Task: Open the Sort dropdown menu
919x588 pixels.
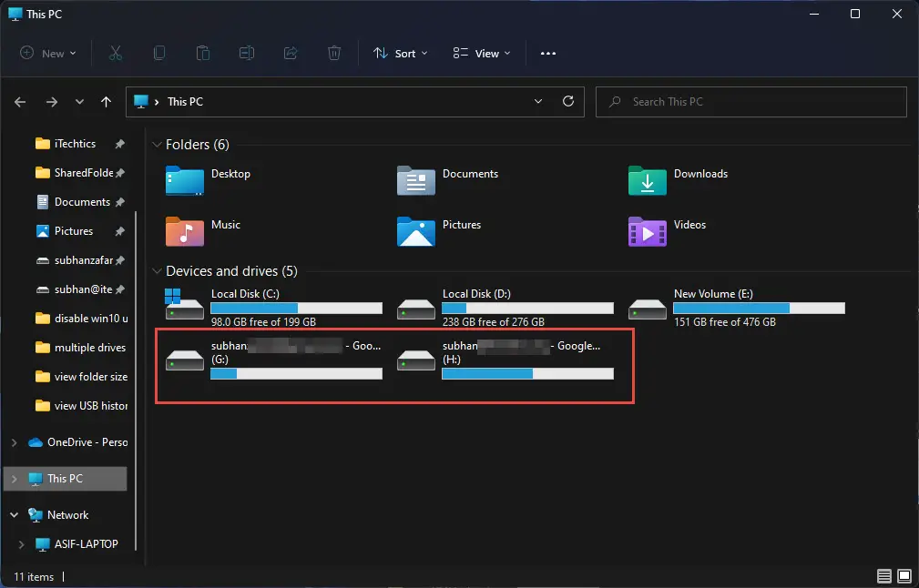Action: [401, 54]
